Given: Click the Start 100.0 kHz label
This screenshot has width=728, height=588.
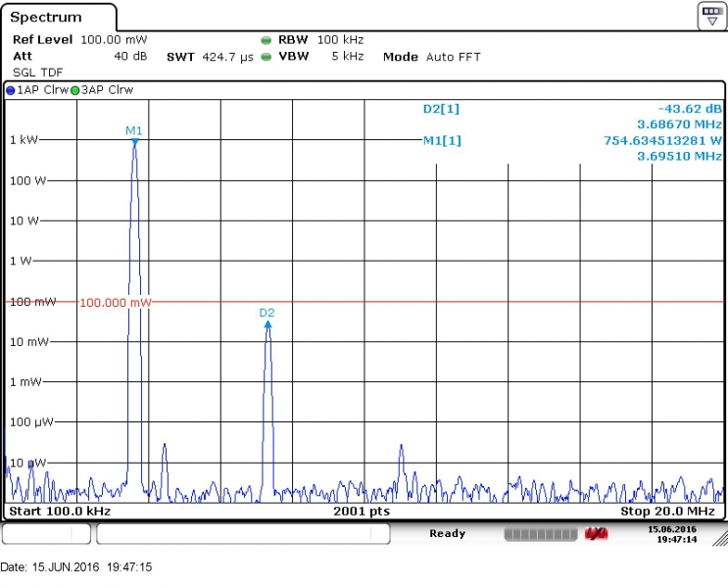Looking at the screenshot, I should pyautogui.click(x=60, y=512).
